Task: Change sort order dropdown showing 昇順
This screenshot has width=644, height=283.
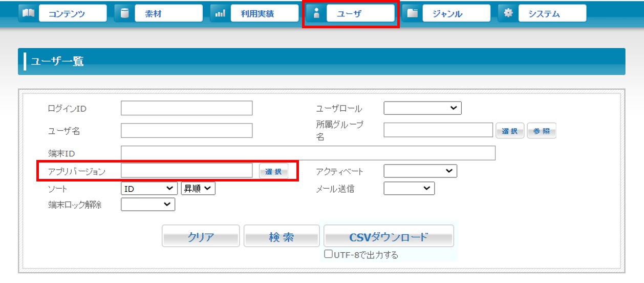Action: [198, 189]
